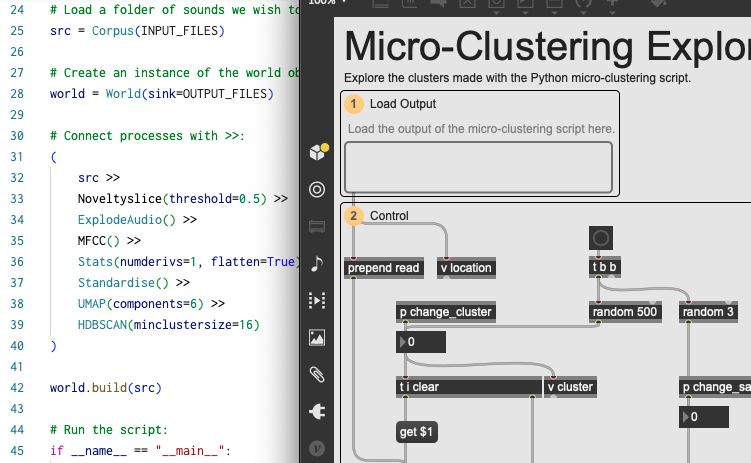Click the comment '# Run the script:'
The height and width of the screenshot is (463, 751).
pos(109,430)
